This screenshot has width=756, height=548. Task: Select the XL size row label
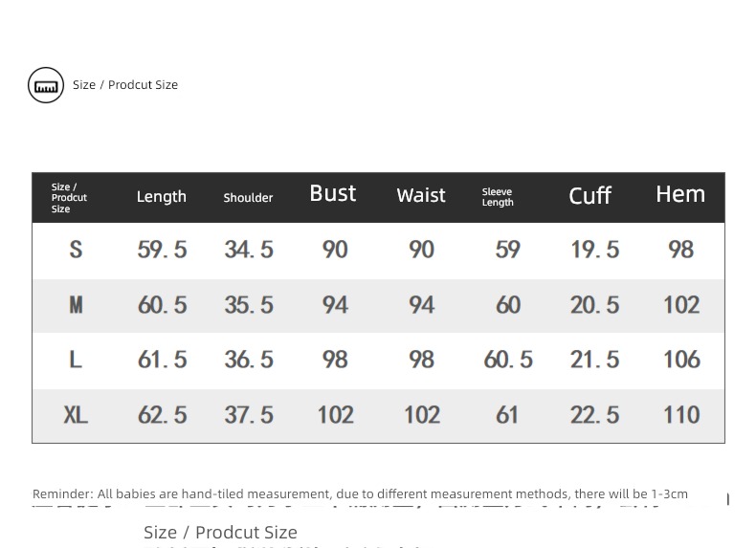76,415
